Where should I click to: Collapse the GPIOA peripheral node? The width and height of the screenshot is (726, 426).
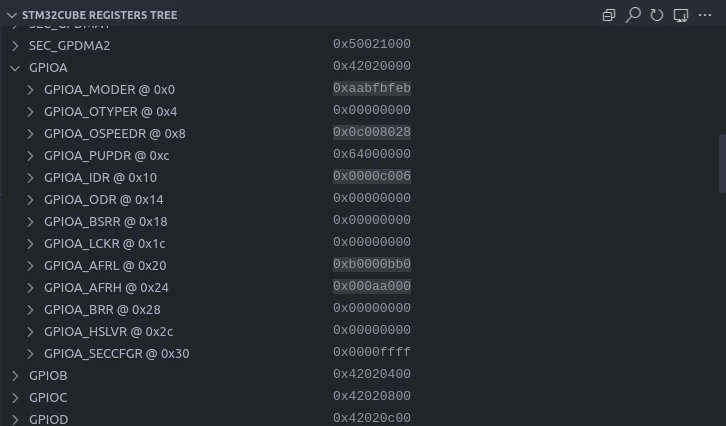click(x=15, y=68)
